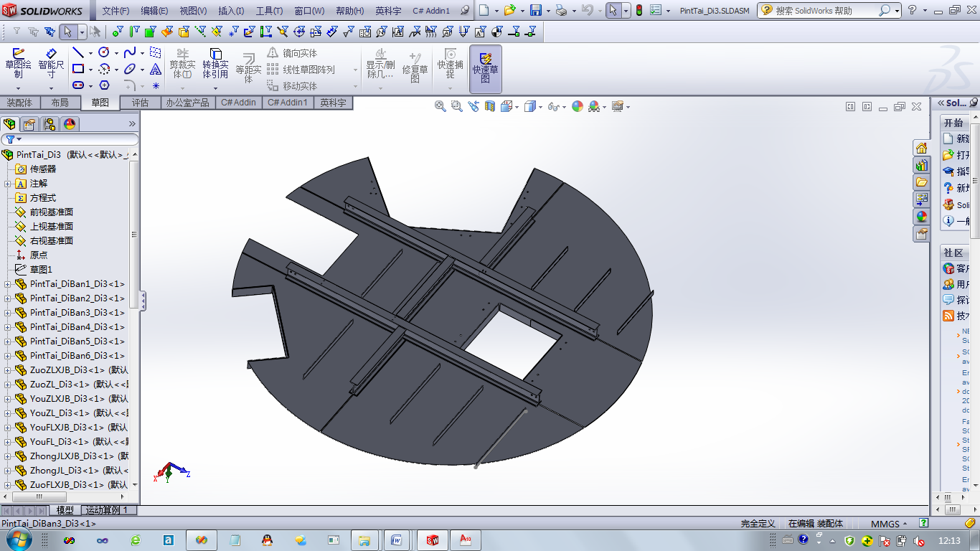Screen dimensions: 980x551
Task: Click the Edit Appearance color ball
Action: click(578, 106)
